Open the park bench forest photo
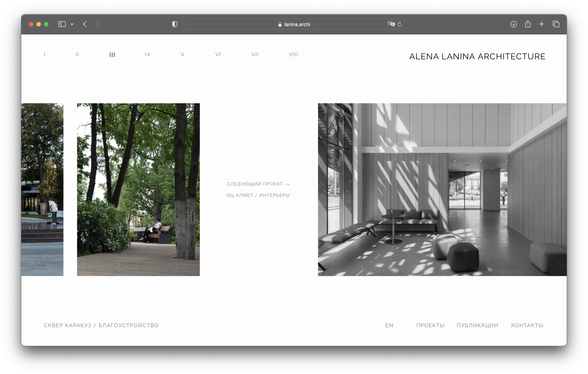 click(138, 190)
